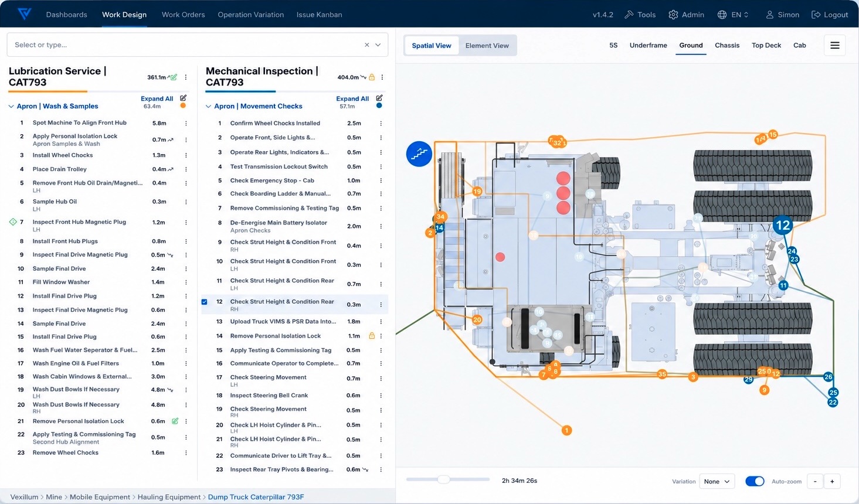Open the EN language selector
The image size is (859, 504).
tap(733, 15)
